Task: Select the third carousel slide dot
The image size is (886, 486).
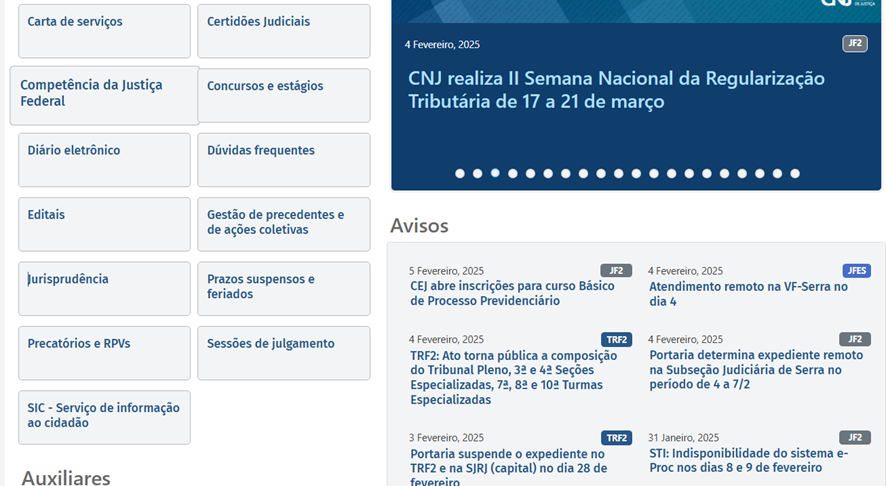Action: [x=495, y=173]
